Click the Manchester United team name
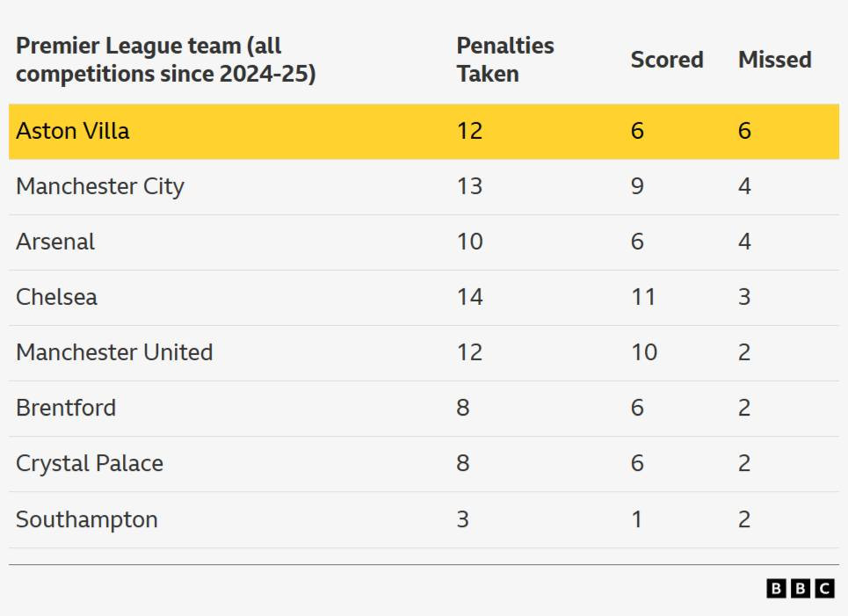848x616 pixels. click(114, 352)
